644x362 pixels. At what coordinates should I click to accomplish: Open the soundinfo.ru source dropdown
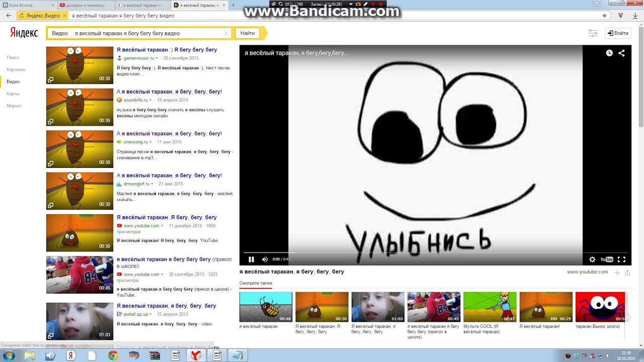pos(150,100)
